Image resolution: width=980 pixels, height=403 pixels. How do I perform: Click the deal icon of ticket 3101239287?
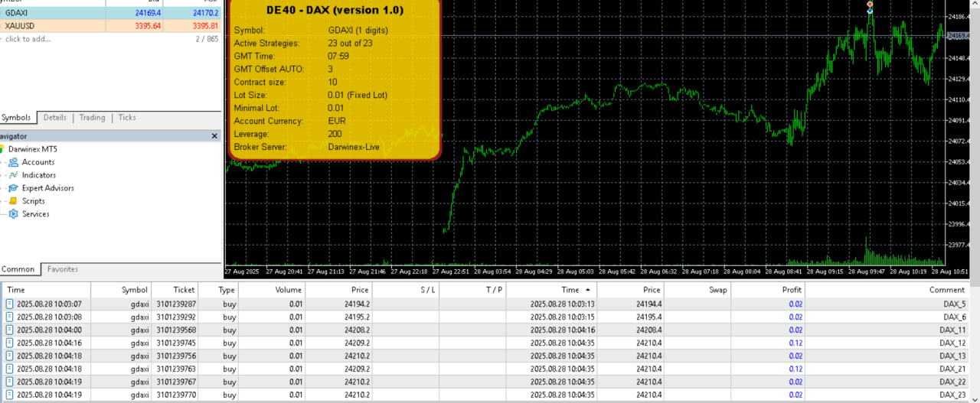pyautogui.click(x=9, y=304)
